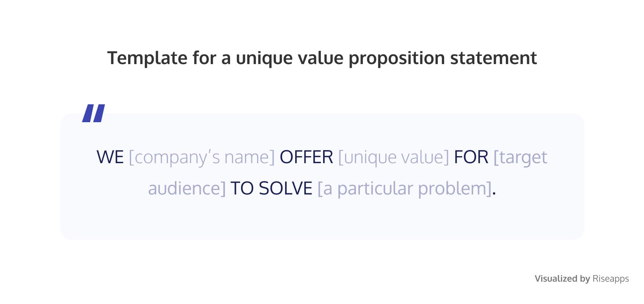Click the period ending the quote
The width and height of the screenshot is (644, 304).
click(x=494, y=192)
